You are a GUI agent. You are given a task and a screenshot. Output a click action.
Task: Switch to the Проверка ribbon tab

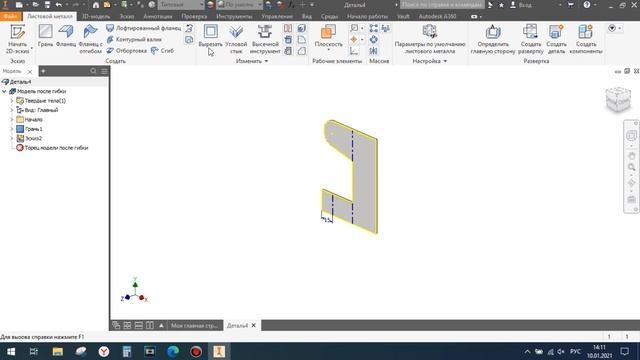[194, 16]
